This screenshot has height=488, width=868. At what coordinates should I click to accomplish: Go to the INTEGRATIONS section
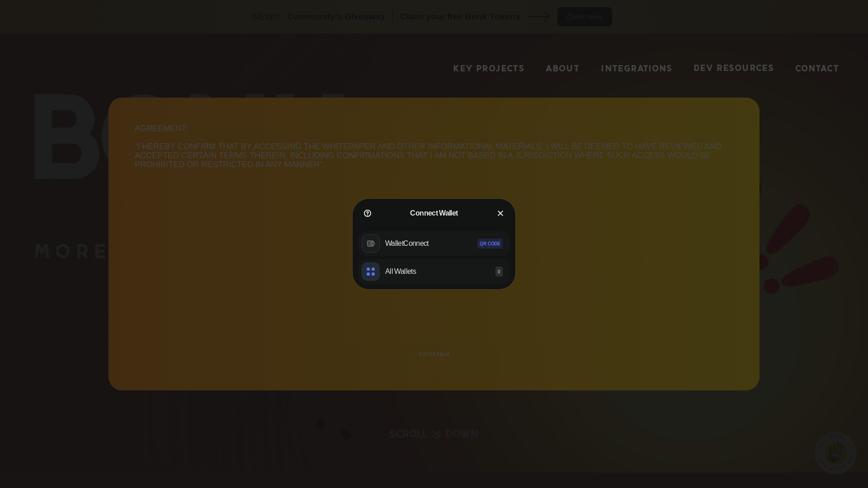637,69
